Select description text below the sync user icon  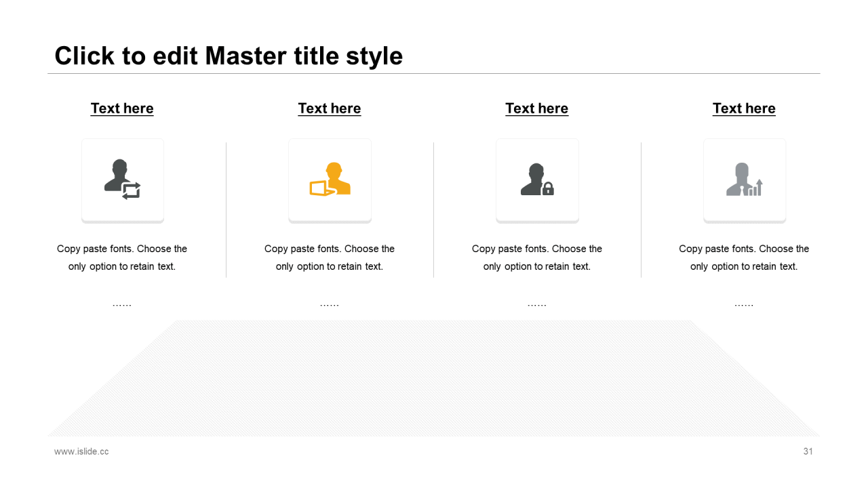coord(122,258)
